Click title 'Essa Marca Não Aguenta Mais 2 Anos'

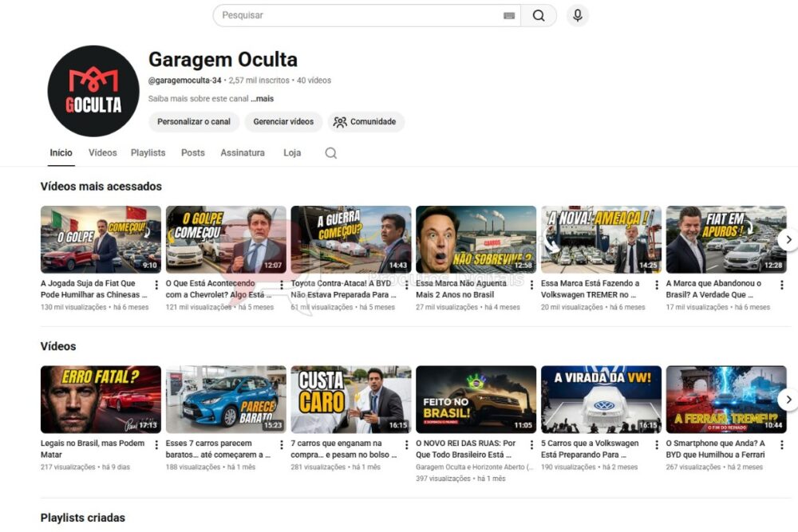[x=461, y=289]
